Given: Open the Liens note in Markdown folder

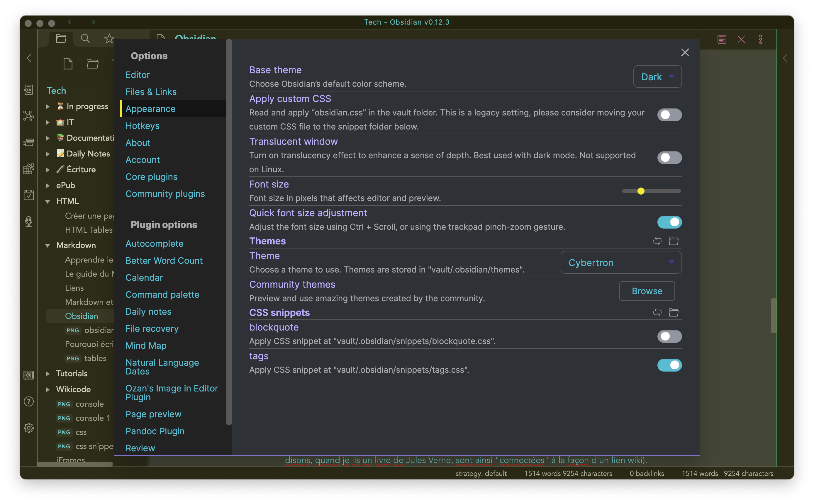Looking at the screenshot, I should click(74, 288).
